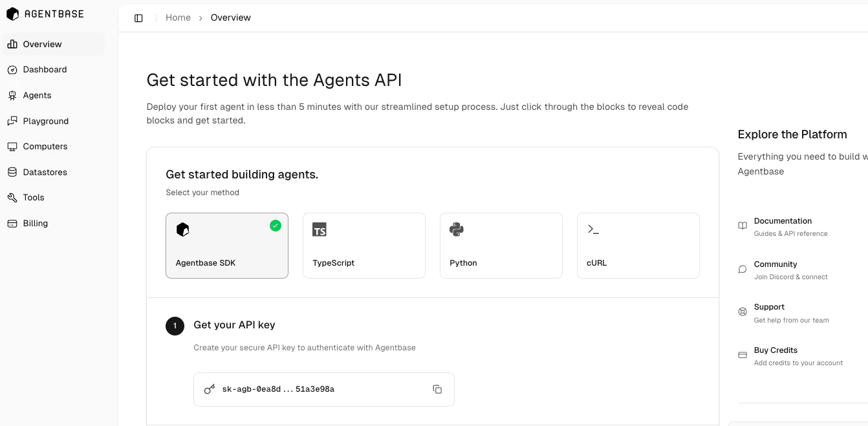Click the API key field sk-agb-0ea8d...51a3e98a
The height and width of the screenshot is (426, 868).
[x=324, y=389]
